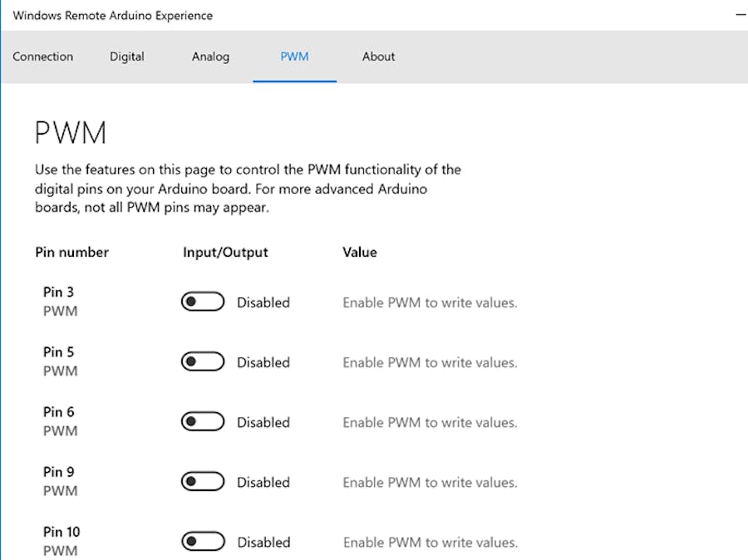Click the Value column header

(360, 252)
